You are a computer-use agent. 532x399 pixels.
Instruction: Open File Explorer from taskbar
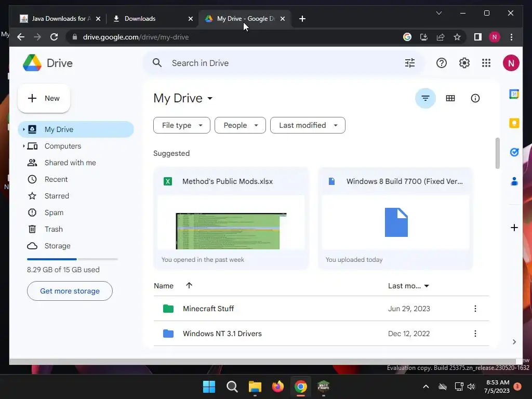255,387
